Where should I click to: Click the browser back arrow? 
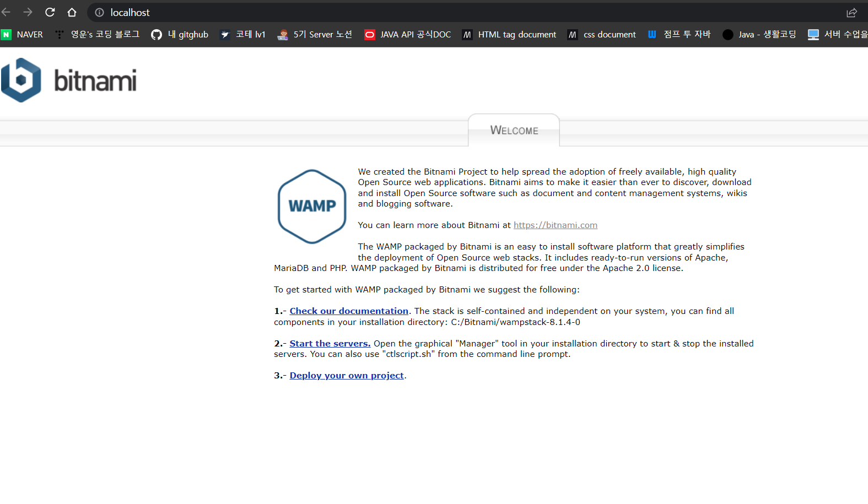point(6,12)
